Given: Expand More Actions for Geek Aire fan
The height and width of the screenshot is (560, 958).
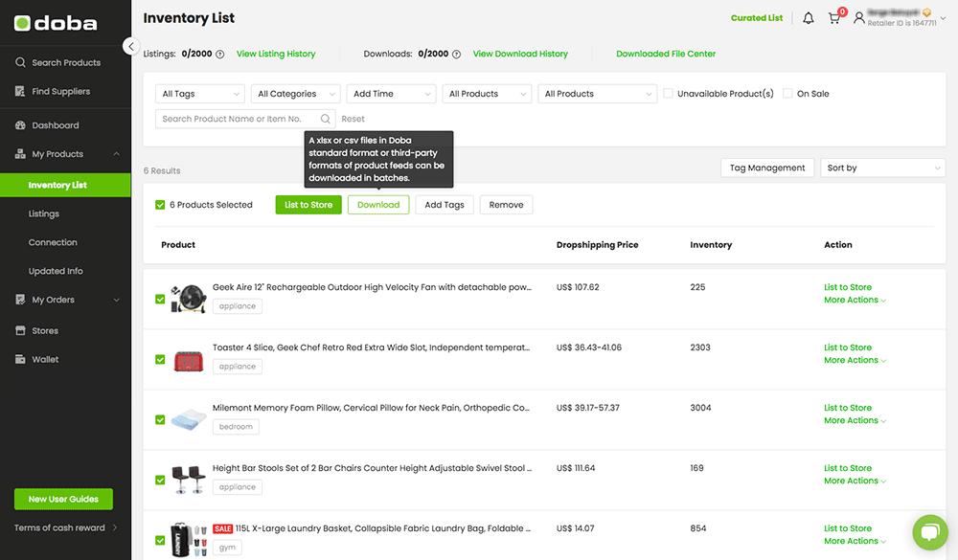Looking at the screenshot, I should coord(855,300).
